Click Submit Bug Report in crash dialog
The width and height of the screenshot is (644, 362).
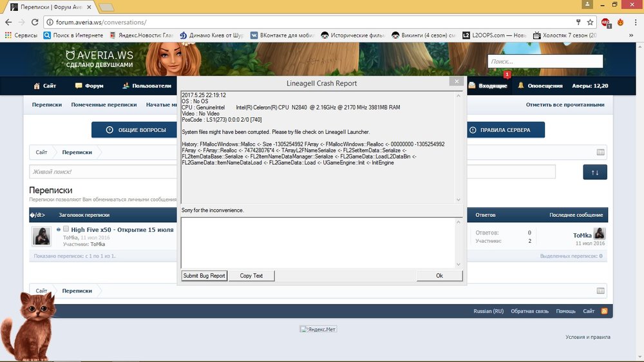click(204, 276)
